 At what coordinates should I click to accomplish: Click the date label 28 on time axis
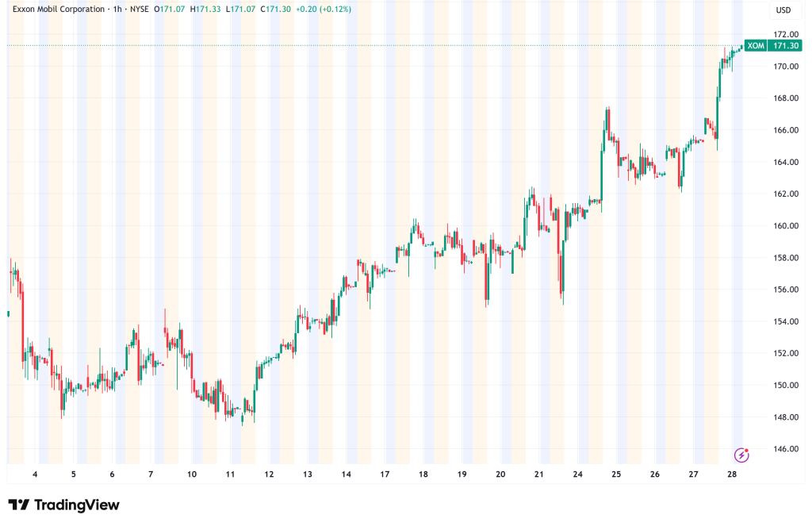click(x=730, y=474)
